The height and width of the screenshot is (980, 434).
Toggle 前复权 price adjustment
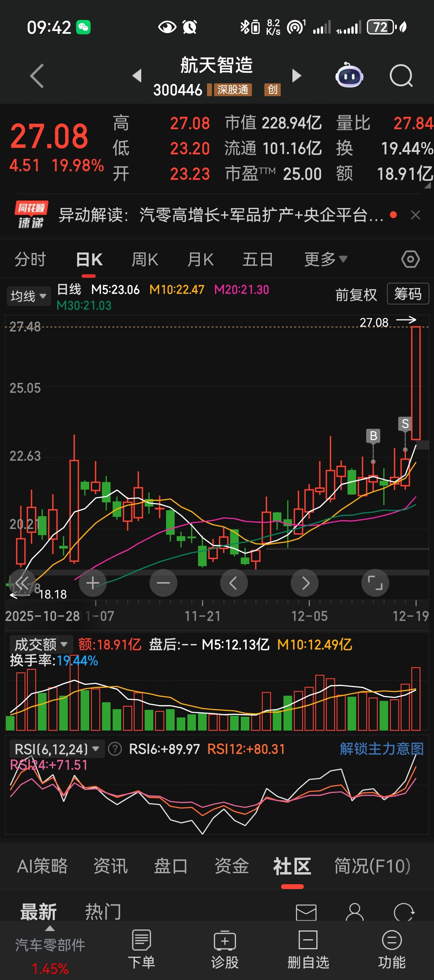point(356,295)
